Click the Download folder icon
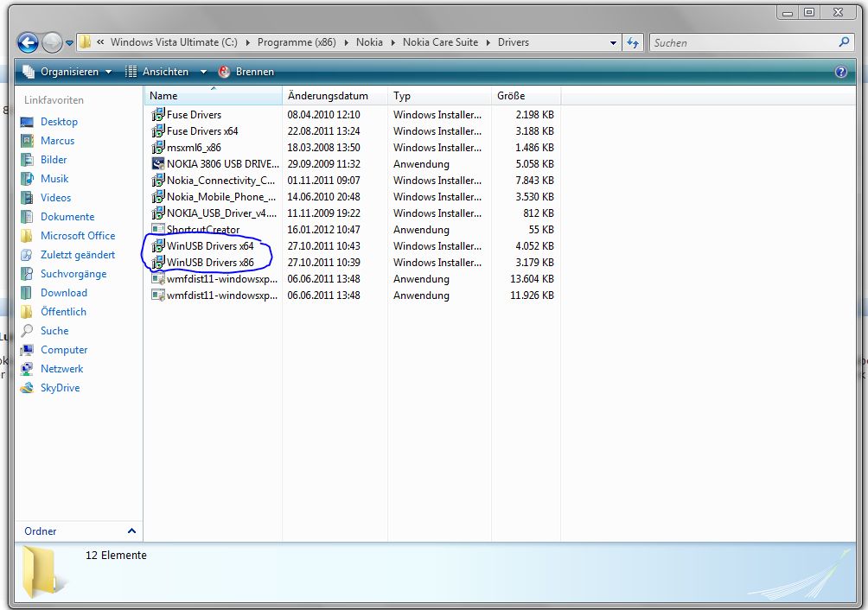The width and height of the screenshot is (868, 610). 27,293
